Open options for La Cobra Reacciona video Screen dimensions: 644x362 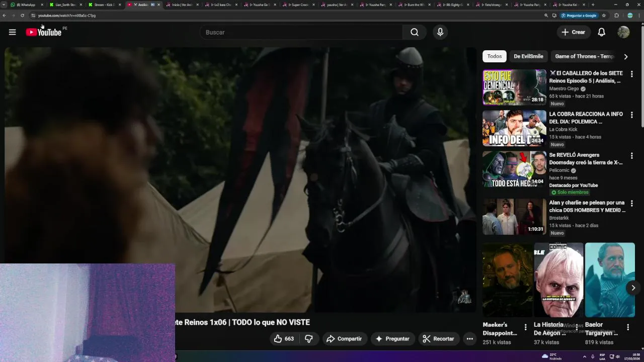click(x=631, y=115)
